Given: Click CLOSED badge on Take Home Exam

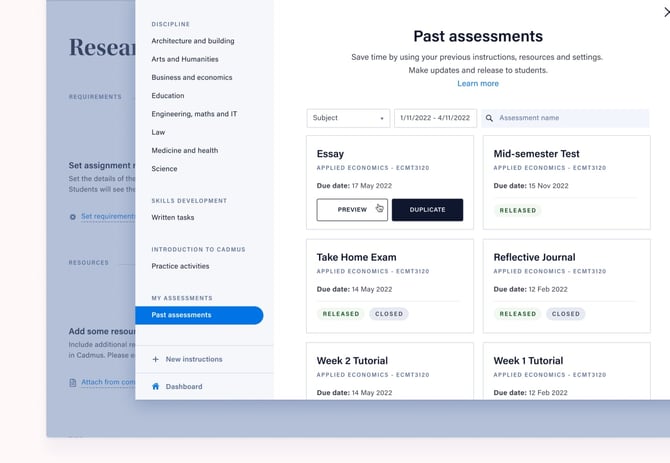Looking at the screenshot, I should point(389,314).
